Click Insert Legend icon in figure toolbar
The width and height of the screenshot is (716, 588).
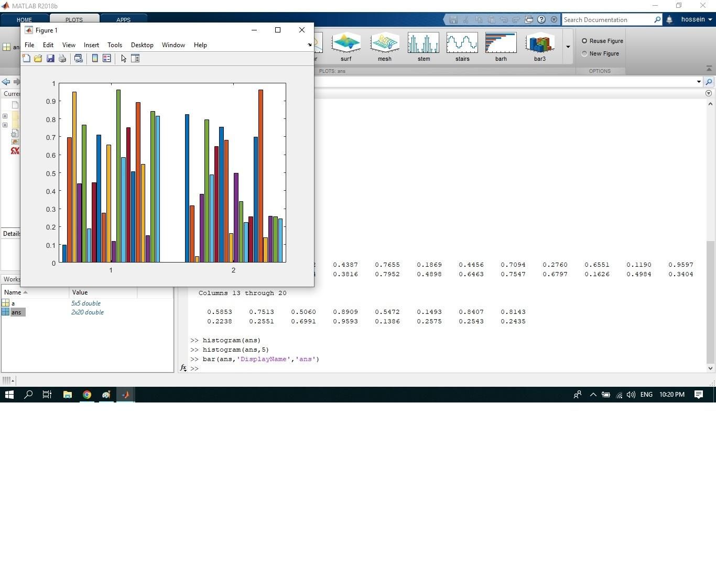click(x=107, y=59)
